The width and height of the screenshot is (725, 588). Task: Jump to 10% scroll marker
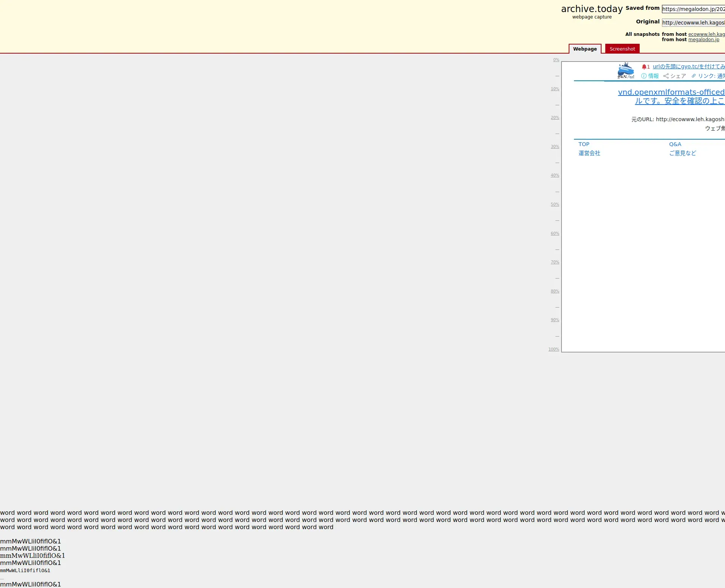point(555,89)
